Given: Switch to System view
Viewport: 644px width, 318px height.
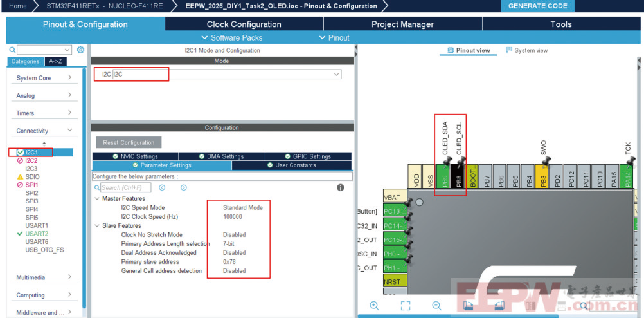Looking at the screenshot, I should click(526, 50).
